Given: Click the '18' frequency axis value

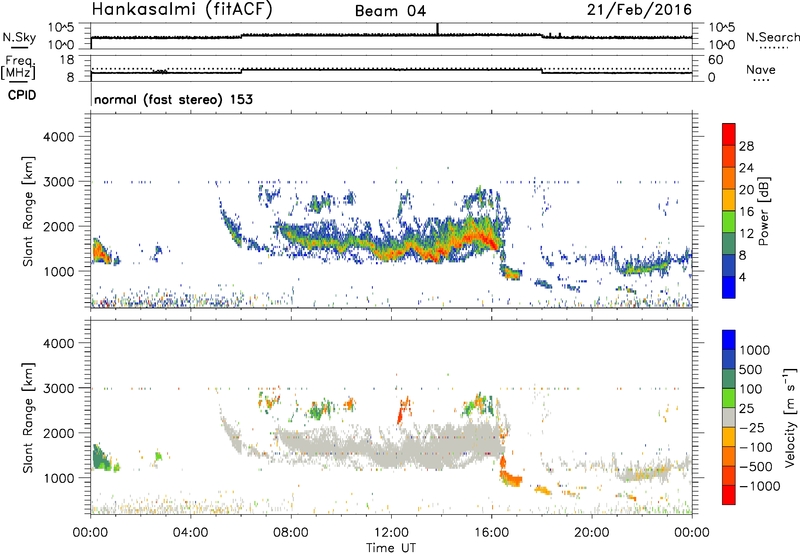Looking at the screenshot, I should pos(67,60).
